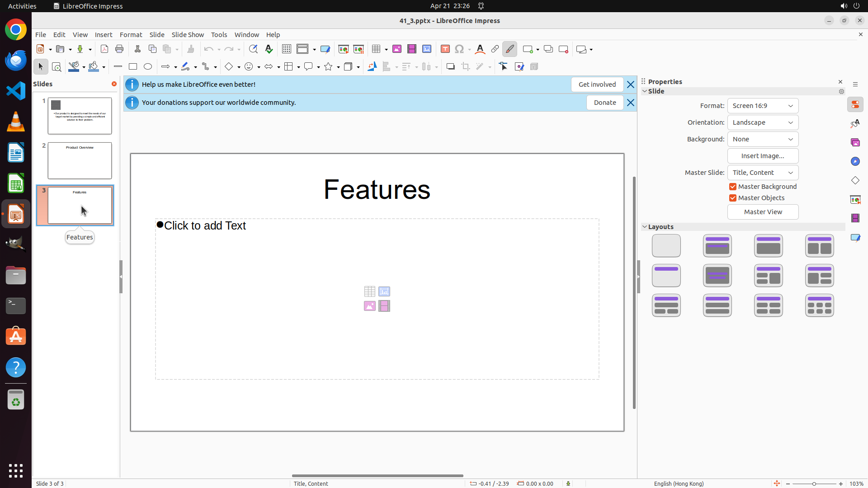This screenshot has height=488, width=868.
Task: Open the slide Format dropdown
Action: pos(763,106)
